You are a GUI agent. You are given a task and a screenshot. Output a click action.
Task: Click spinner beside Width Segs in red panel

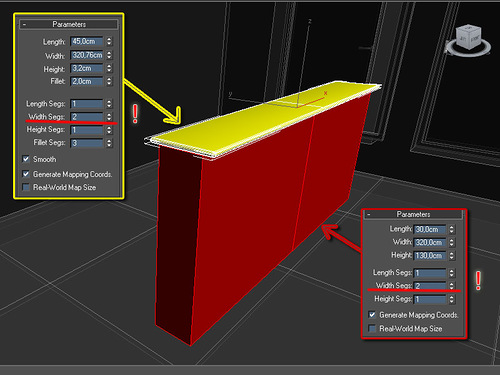tap(452, 286)
